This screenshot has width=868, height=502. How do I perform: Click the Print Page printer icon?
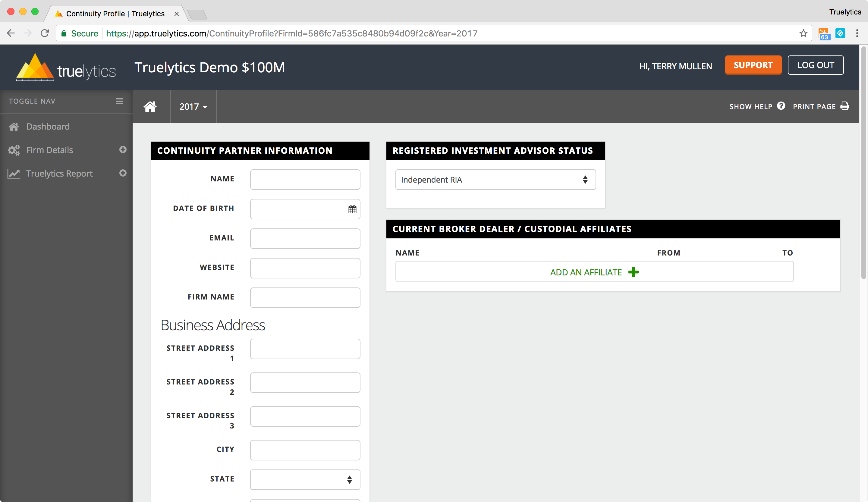point(844,106)
